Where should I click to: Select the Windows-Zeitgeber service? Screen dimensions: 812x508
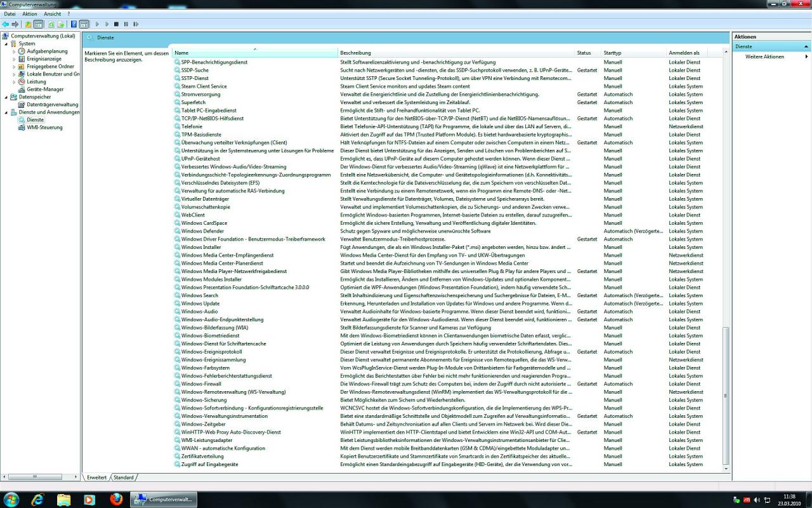point(203,424)
